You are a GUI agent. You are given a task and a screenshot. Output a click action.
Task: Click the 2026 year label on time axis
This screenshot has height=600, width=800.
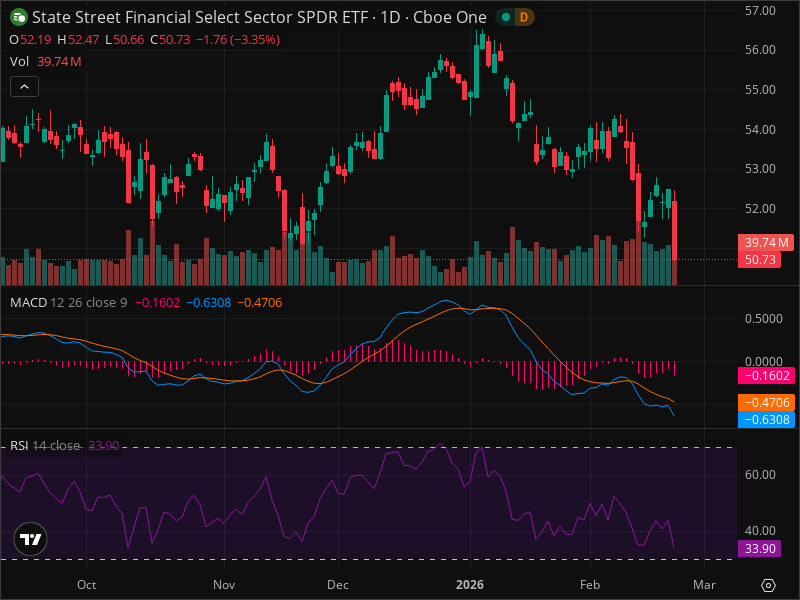coord(470,585)
